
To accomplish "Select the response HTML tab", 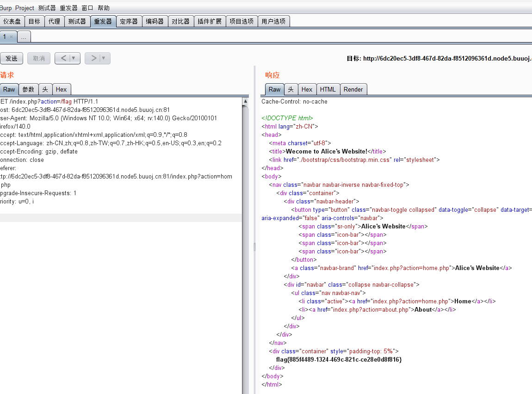I will [x=328, y=90].
